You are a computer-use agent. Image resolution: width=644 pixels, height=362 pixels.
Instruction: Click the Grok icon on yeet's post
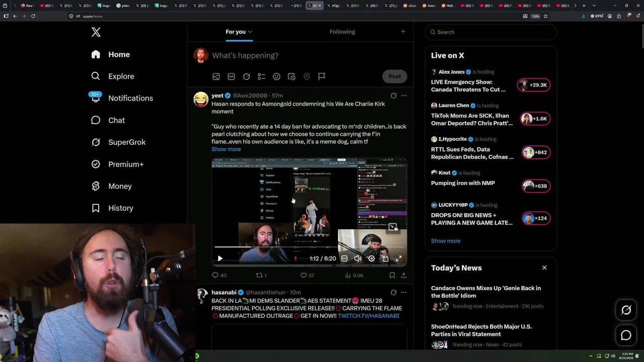[x=393, y=96]
